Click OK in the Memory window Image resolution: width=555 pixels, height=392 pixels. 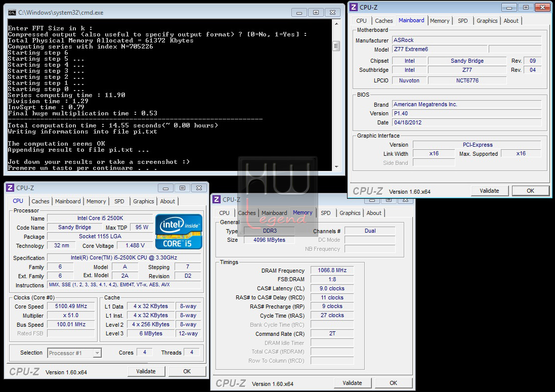[x=393, y=383]
